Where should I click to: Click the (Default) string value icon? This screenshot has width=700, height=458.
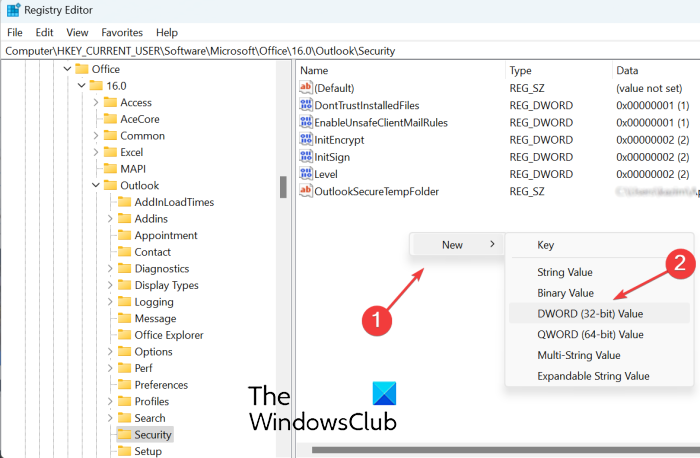(306, 88)
